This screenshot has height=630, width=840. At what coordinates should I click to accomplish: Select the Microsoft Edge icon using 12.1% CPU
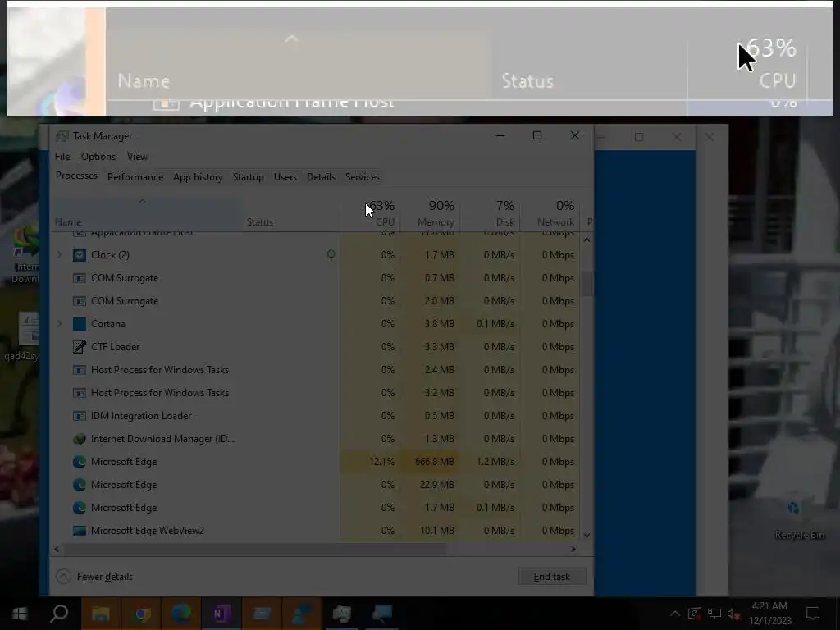tap(80, 462)
